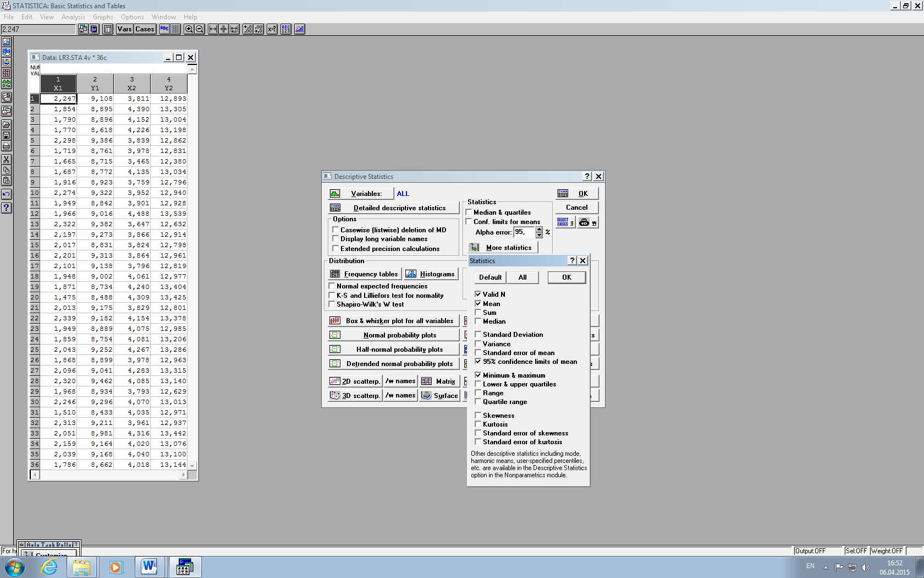Click the save diskette icon in left toolbar
Screen dimensions: 924x578
tap(7, 135)
